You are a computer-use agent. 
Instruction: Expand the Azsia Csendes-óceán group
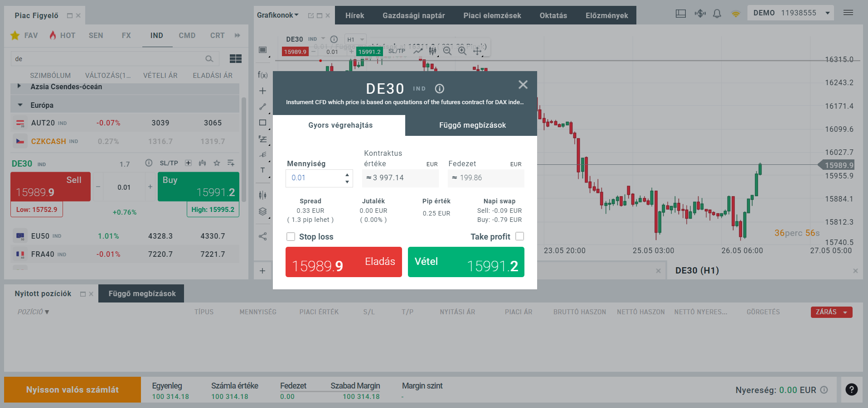point(19,86)
